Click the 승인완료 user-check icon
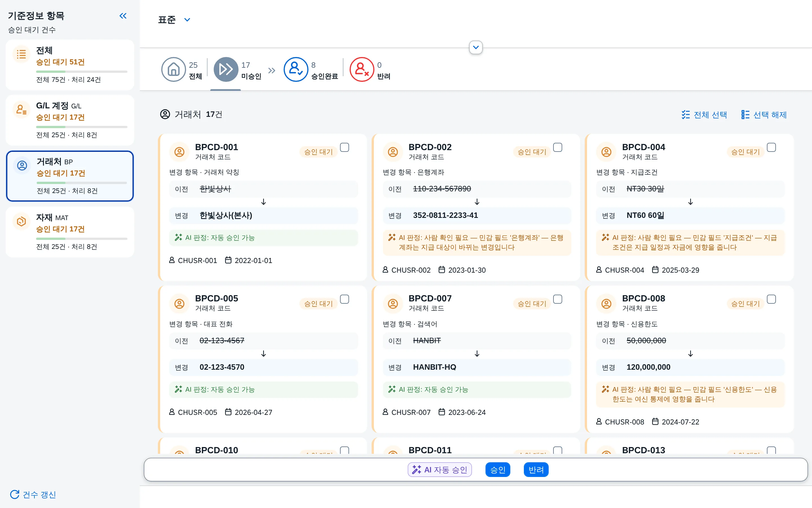 point(295,69)
